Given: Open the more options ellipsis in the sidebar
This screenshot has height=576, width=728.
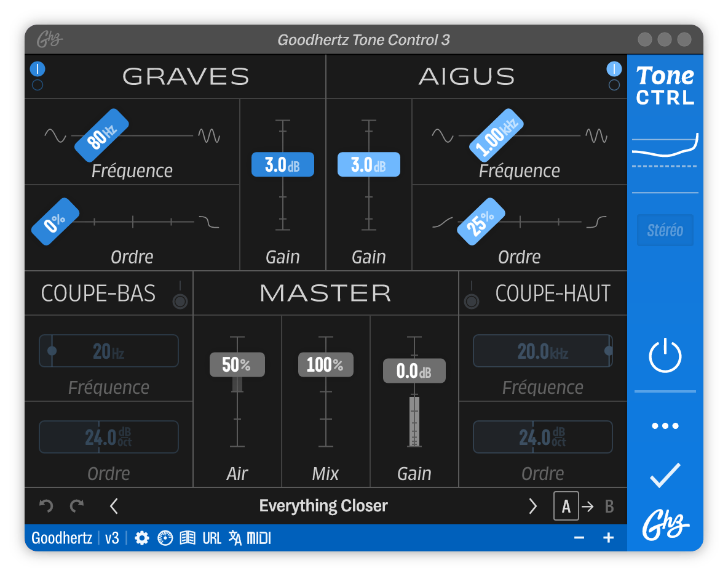Looking at the screenshot, I should point(665,425).
